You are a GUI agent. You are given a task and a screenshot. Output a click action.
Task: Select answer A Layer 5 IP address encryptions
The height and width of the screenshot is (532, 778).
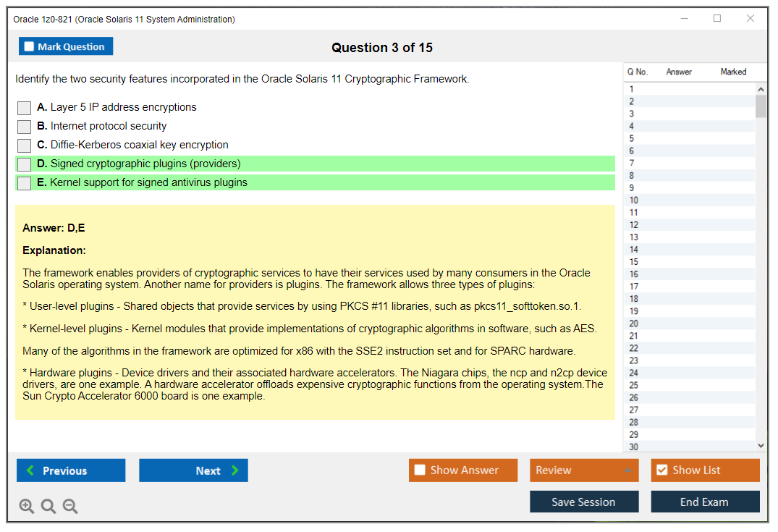[x=25, y=108]
